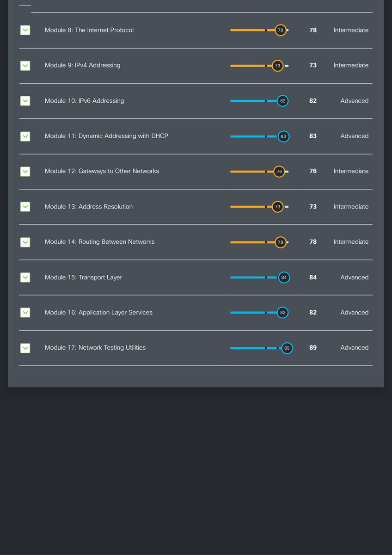Expand Module 9: IPv4 Addressing chevron
Viewport: 392px width, 555px height.
click(25, 66)
